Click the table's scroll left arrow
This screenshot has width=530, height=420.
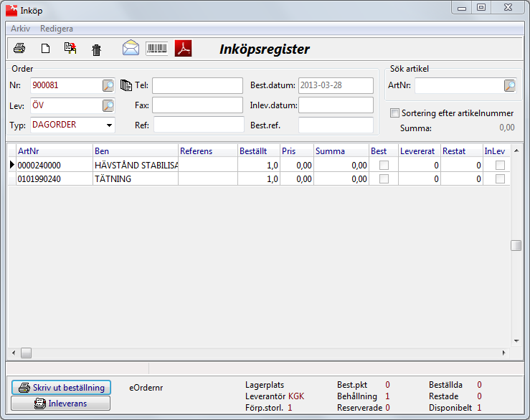(x=14, y=353)
